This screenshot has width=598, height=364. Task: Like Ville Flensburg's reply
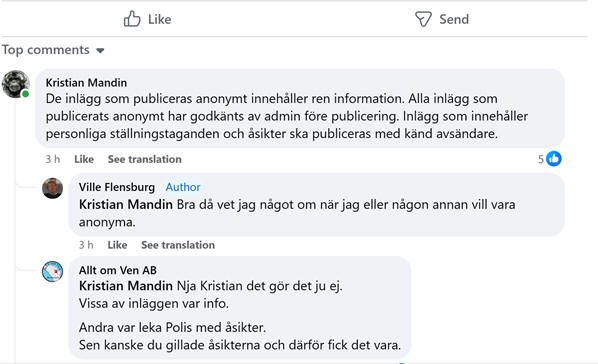[x=117, y=245]
